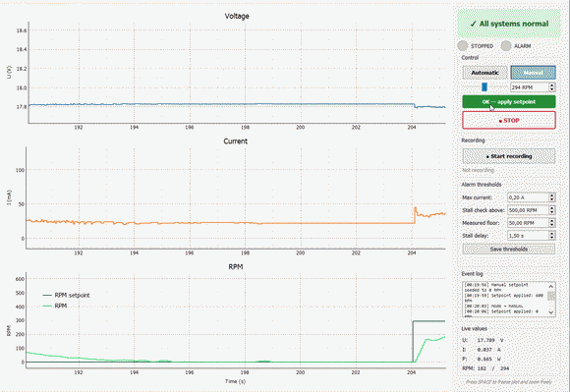Click the Stall delay input field
The width and height of the screenshot is (570, 392).
click(528, 236)
